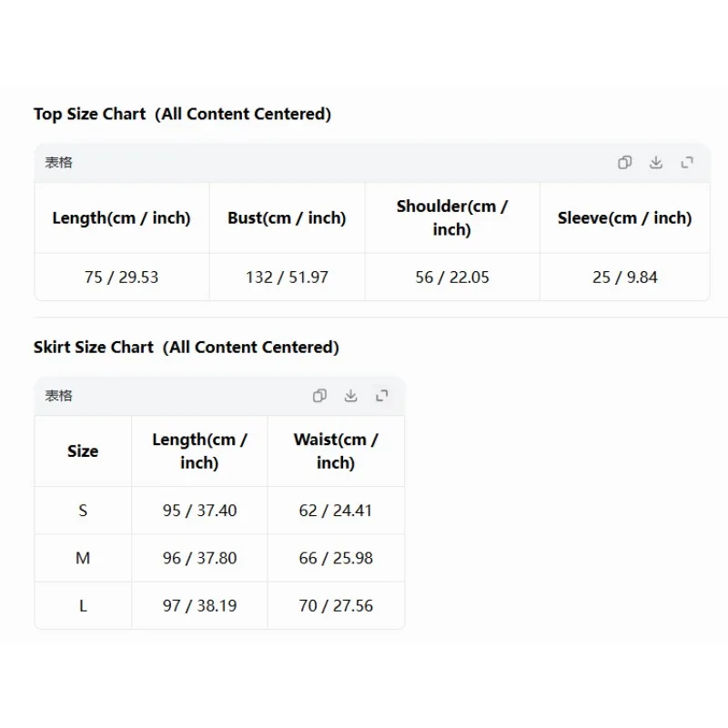The height and width of the screenshot is (728, 728).
Task: Expand the Skirt Size Chart to fullscreen
Action: 381,396
